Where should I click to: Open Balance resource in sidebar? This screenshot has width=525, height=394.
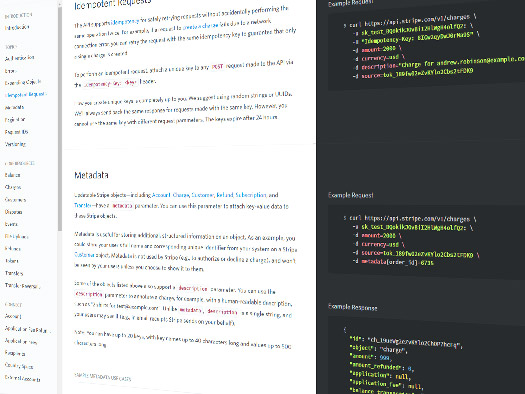(x=12, y=175)
